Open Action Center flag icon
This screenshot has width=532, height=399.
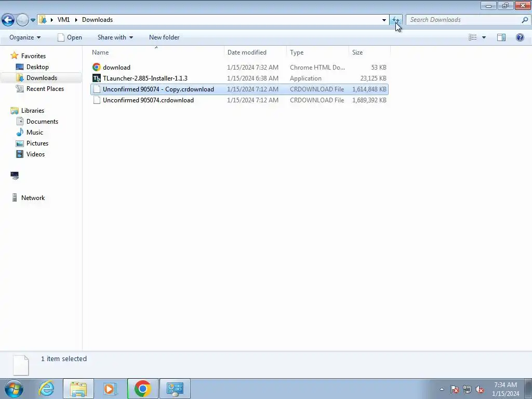coord(455,389)
